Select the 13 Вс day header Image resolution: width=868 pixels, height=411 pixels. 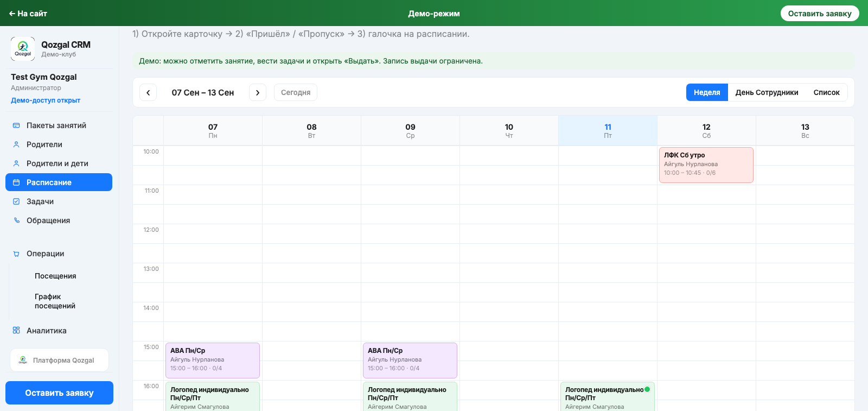tap(805, 130)
